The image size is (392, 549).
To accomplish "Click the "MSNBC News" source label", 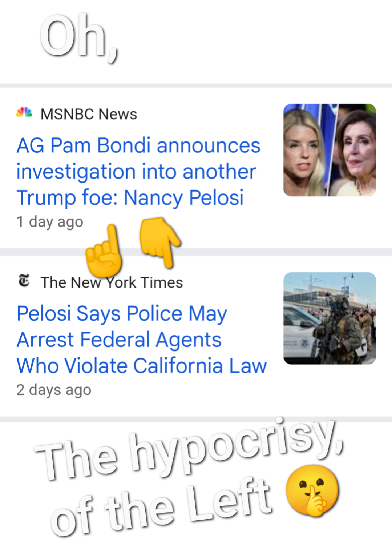I will (x=89, y=114).
